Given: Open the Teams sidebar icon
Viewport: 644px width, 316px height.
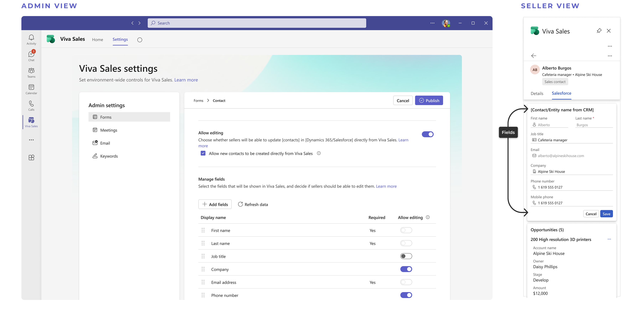Looking at the screenshot, I should 31,73.
